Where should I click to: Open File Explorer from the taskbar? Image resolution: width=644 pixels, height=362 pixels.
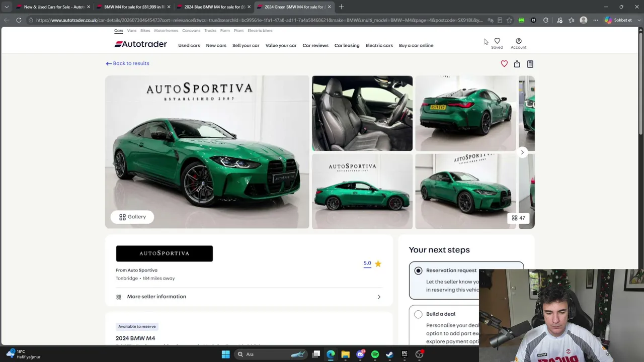tap(345, 354)
